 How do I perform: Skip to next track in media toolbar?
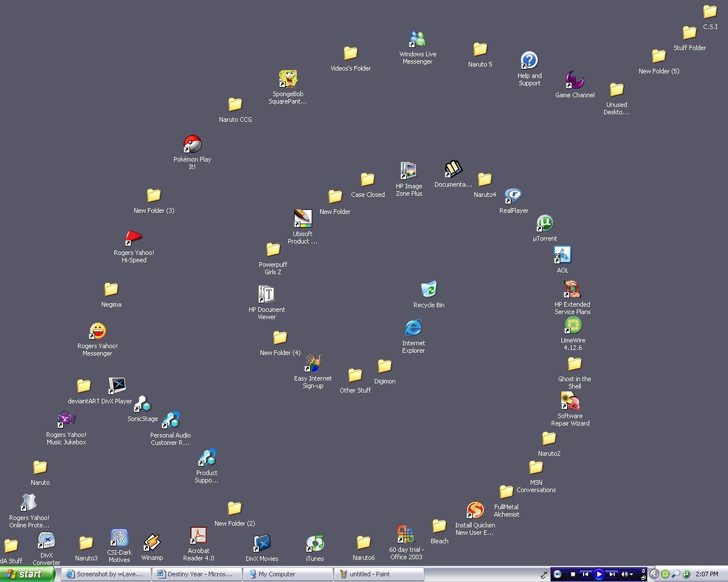tap(612, 575)
